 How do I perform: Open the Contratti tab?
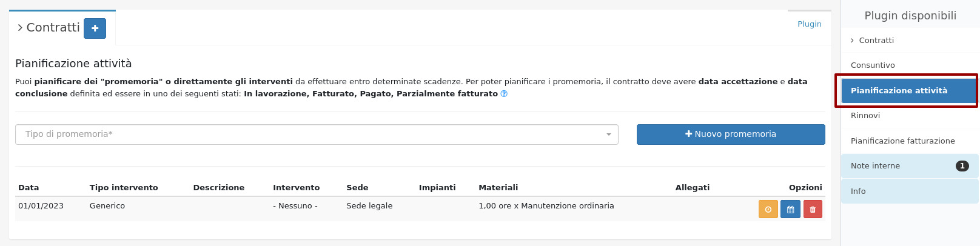[52, 28]
